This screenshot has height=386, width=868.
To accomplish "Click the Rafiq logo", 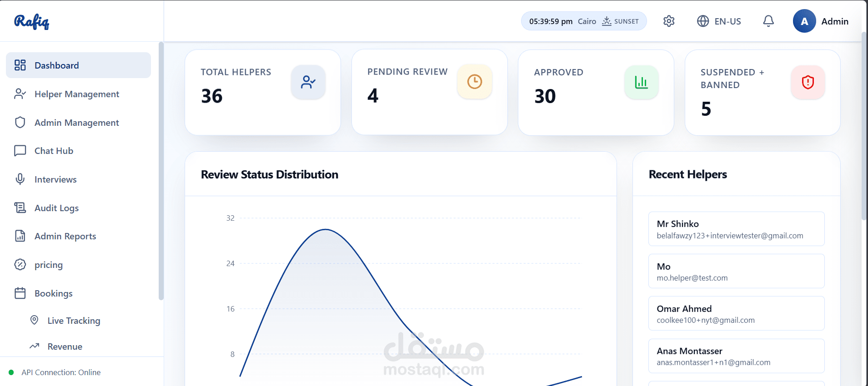I will click(x=31, y=21).
